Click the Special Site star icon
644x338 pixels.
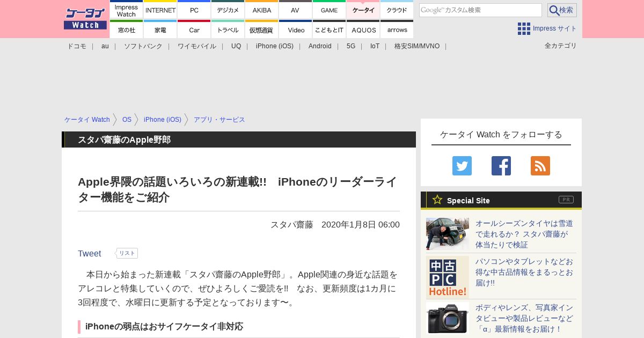437,200
